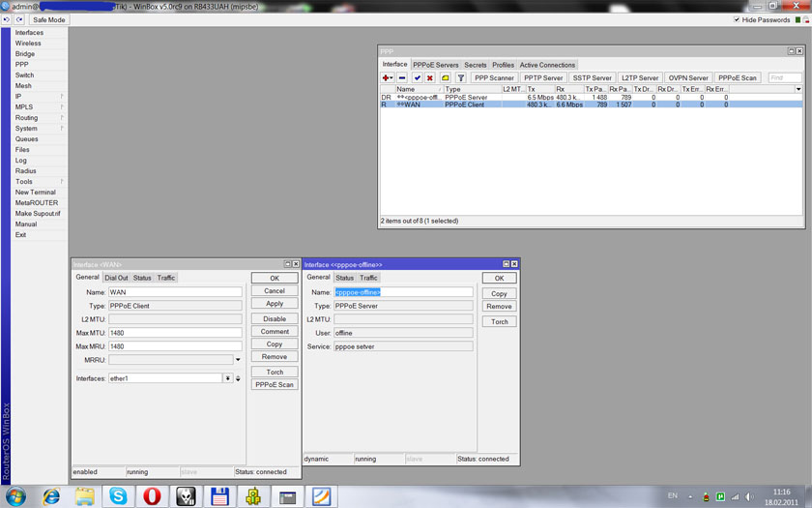812x508 pixels.
Task: Click Max MRU field in WAN dialog
Action: 175,346
